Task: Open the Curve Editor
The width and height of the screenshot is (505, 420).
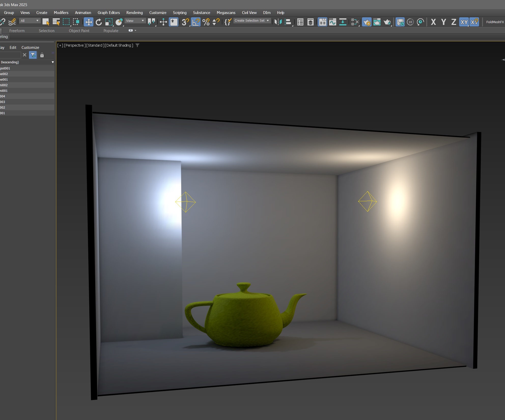Action: point(332,22)
